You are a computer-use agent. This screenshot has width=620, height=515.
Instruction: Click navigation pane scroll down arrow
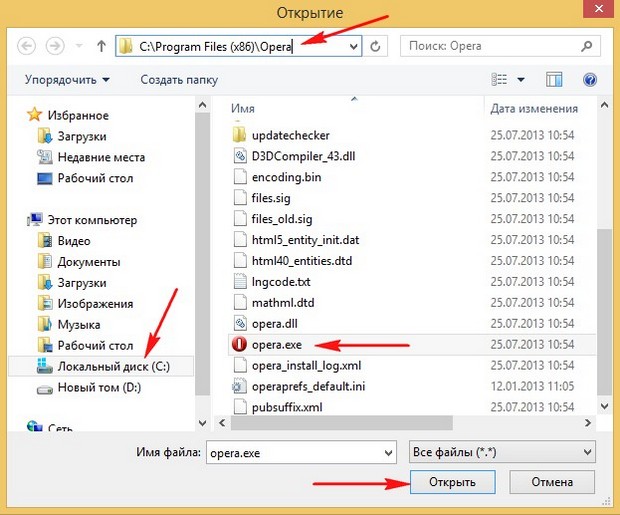point(202,423)
